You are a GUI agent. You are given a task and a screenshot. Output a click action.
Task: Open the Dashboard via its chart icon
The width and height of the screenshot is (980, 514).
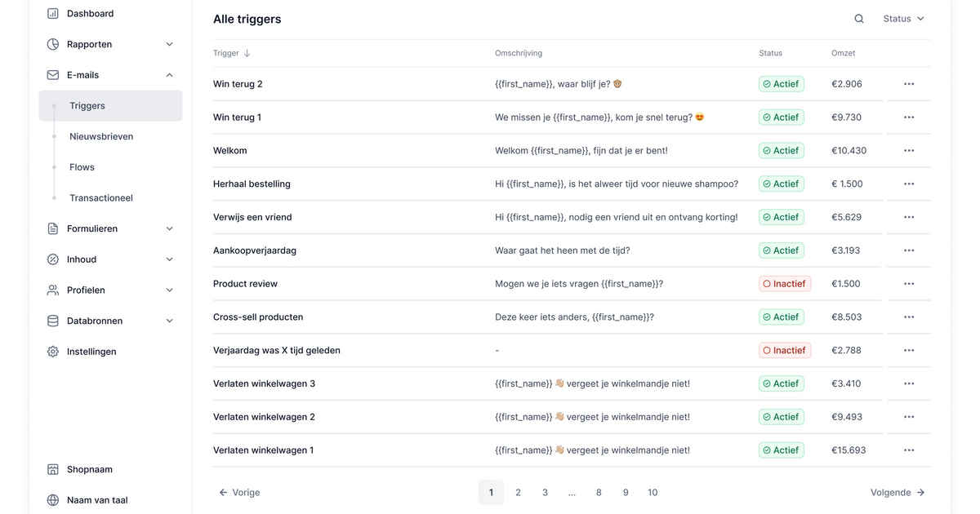pos(54,13)
